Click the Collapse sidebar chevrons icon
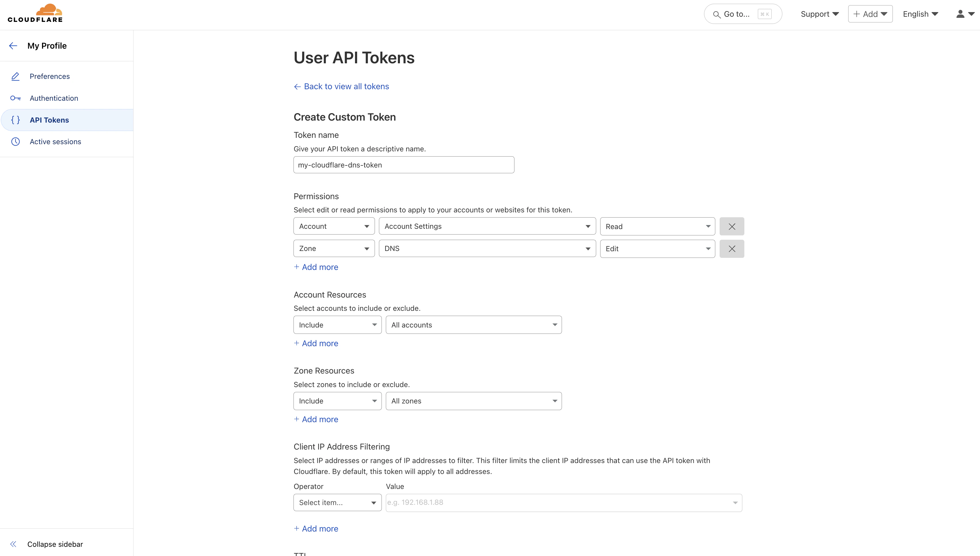This screenshot has width=980, height=556. coord(13,544)
